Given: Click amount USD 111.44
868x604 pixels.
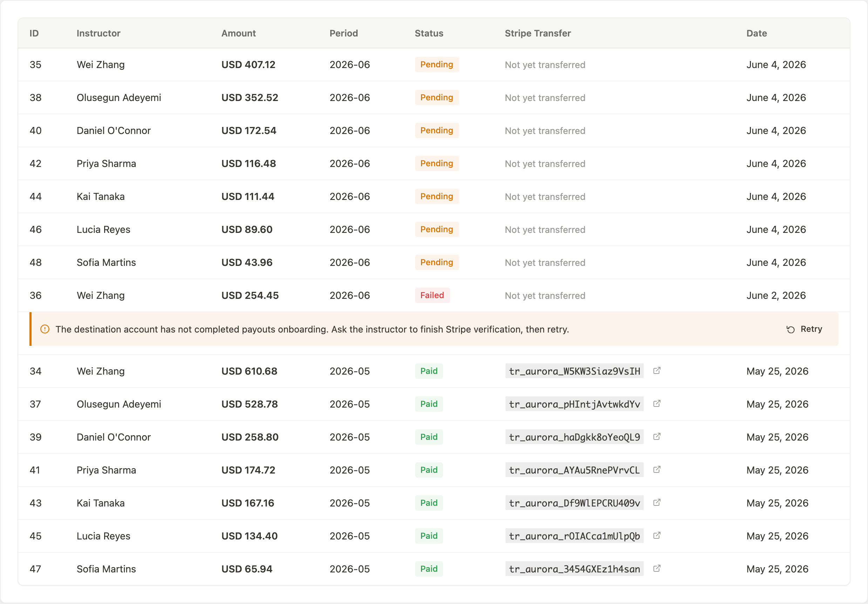Looking at the screenshot, I should 248,196.
